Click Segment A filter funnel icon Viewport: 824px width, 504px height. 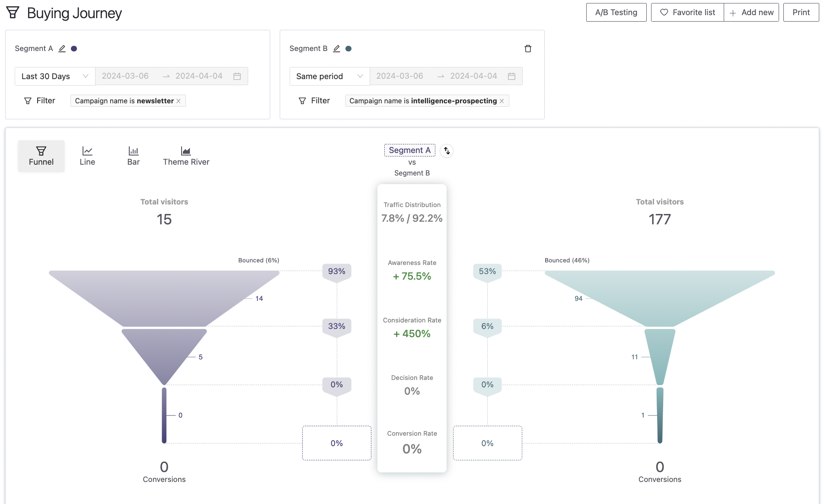28,101
